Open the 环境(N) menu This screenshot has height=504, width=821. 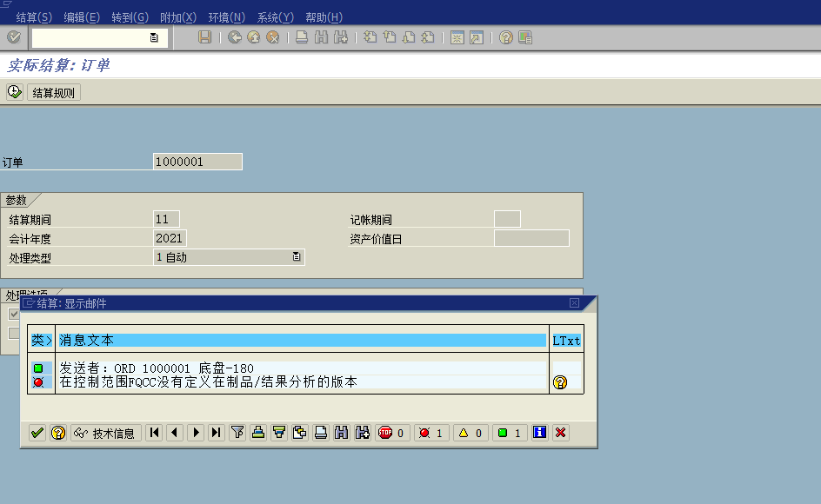[x=226, y=17]
